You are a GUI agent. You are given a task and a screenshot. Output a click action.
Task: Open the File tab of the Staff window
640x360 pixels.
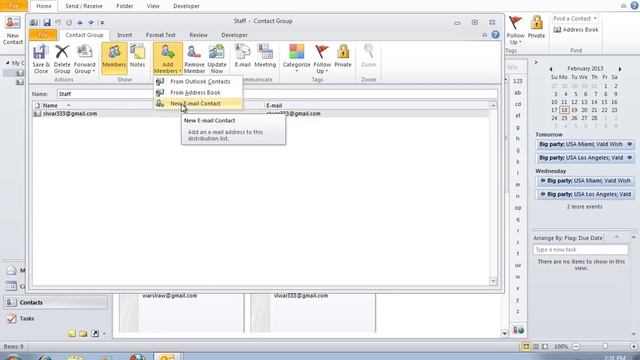coord(43,35)
